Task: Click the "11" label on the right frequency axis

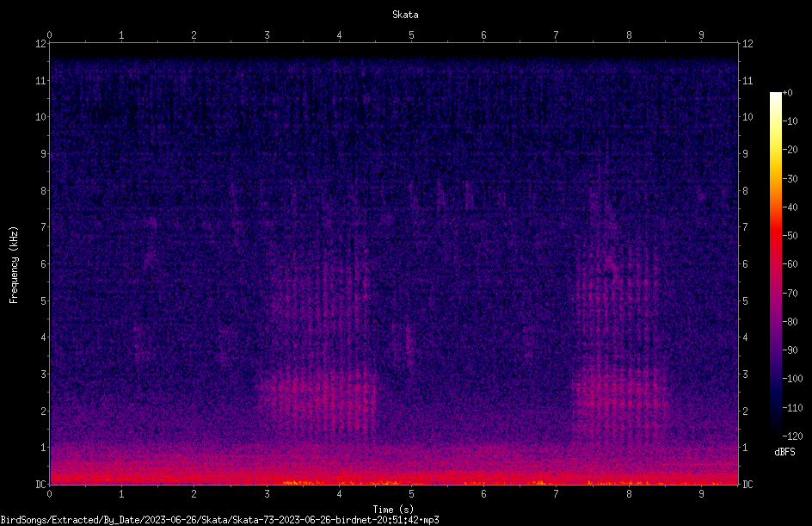Action: (x=747, y=80)
